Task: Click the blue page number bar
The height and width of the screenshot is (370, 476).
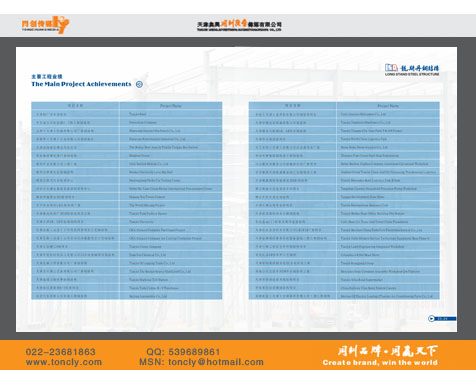Action: pos(446,319)
